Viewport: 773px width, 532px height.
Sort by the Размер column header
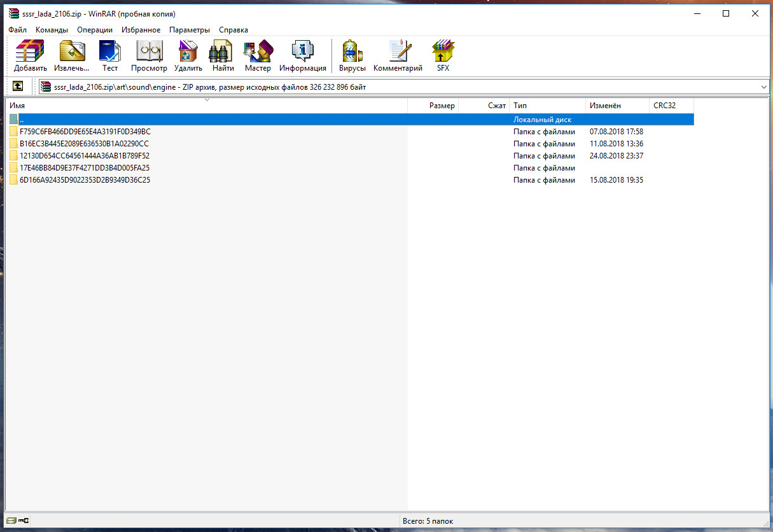pyautogui.click(x=433, y=106)
